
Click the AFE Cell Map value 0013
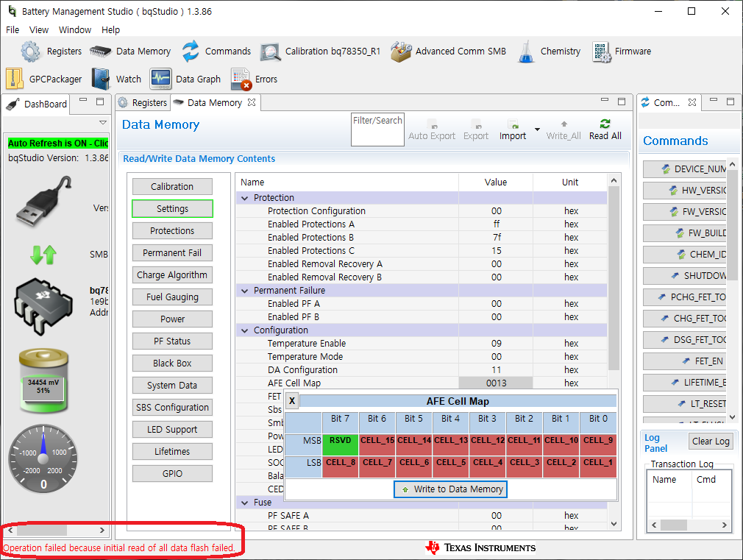(x=496, y=383)
